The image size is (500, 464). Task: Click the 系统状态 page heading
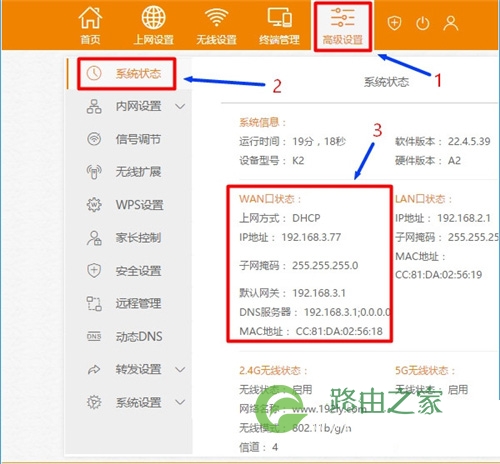[386, 82]
